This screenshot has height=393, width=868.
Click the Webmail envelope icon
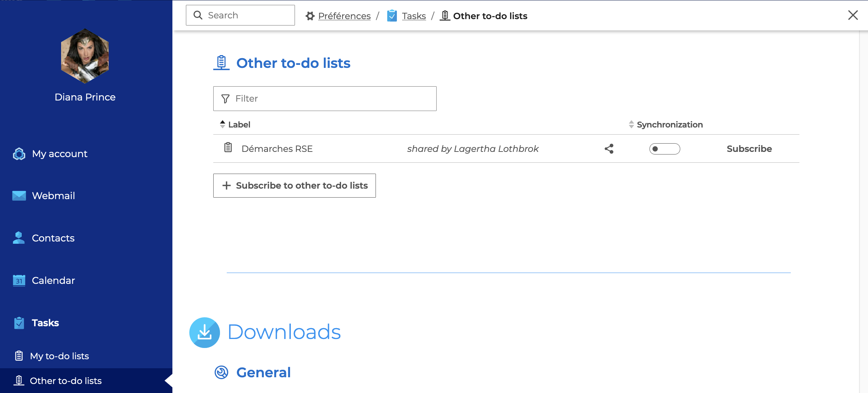point(19,196)
